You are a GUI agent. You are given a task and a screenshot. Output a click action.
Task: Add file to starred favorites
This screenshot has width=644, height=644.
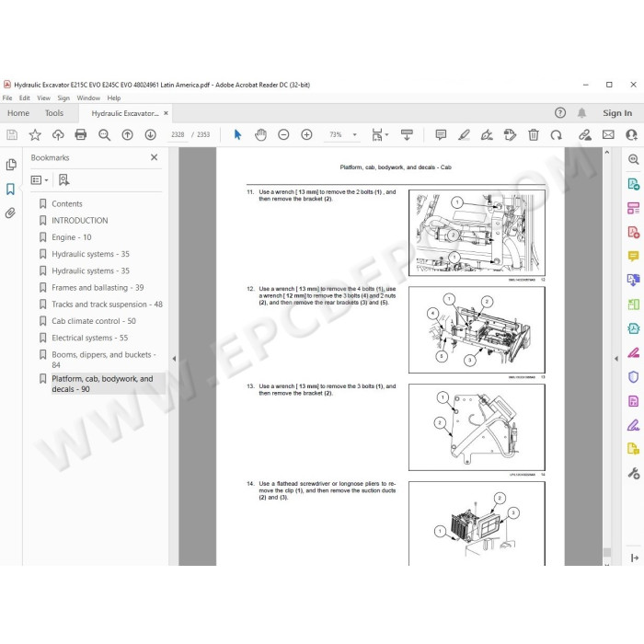click(x=35, y=134)
